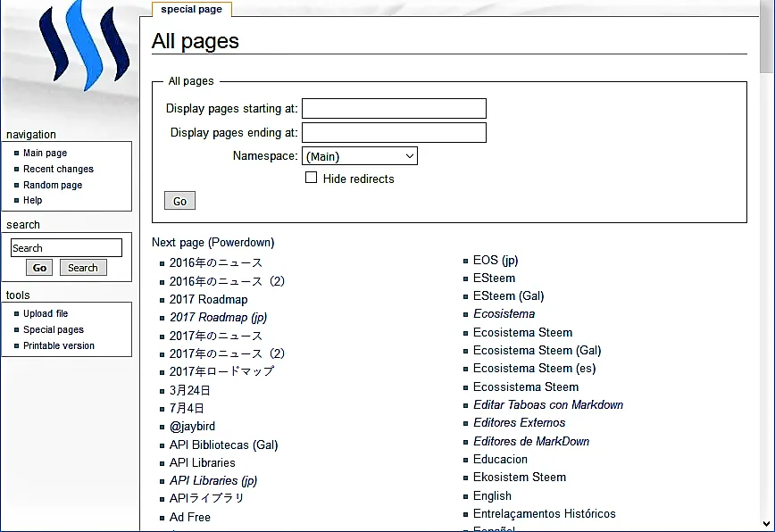775x532 pixels.
Task: Open the API Libraries page link
Action: click(202, 463)
